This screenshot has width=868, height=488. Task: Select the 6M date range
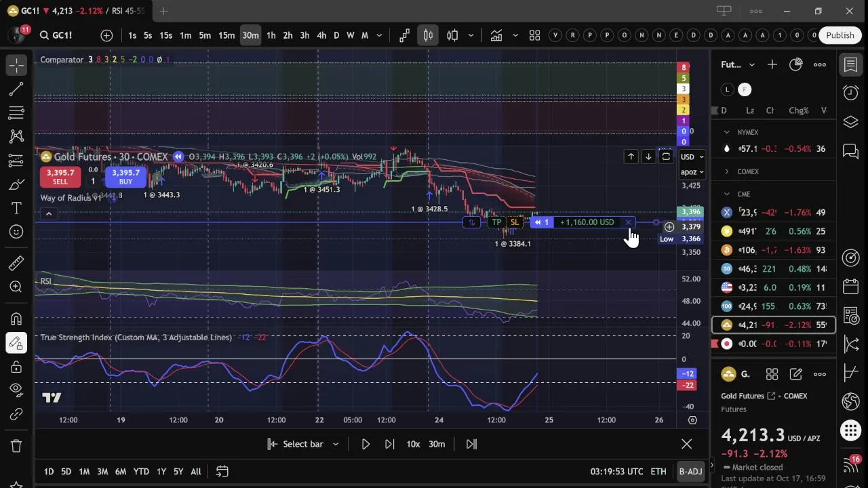click(x=120, y=471)
